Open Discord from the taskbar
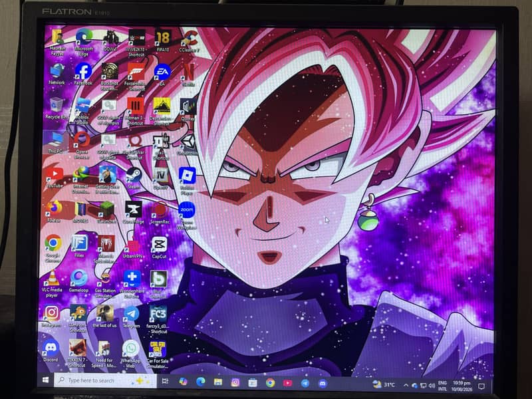The width and height of the screenshot is (532, 399). click(323, 384)
